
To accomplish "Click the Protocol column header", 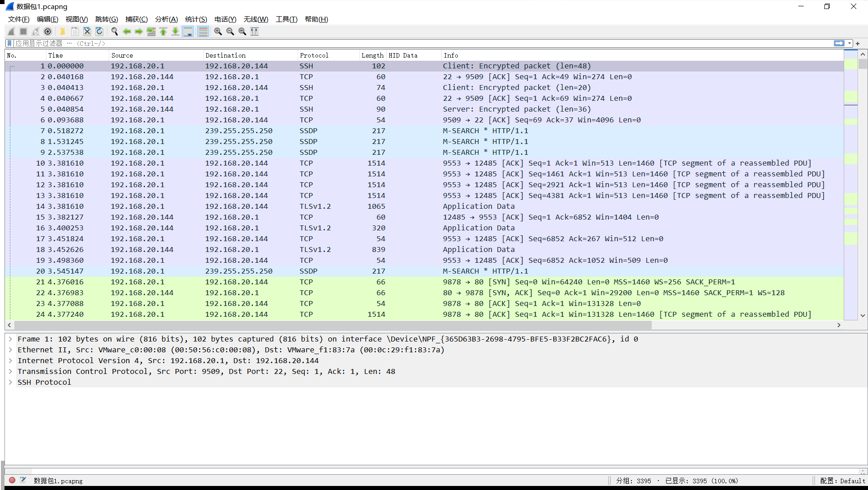I will (314, 55).
